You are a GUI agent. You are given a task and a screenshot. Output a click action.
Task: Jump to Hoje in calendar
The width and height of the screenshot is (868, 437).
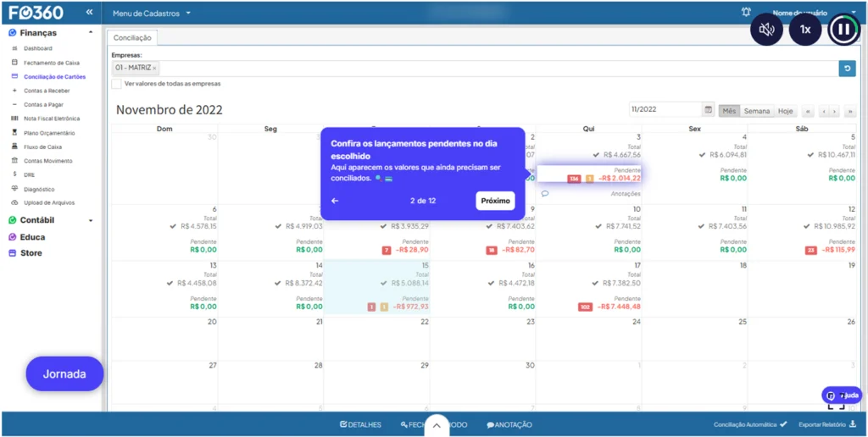(785, 111)
